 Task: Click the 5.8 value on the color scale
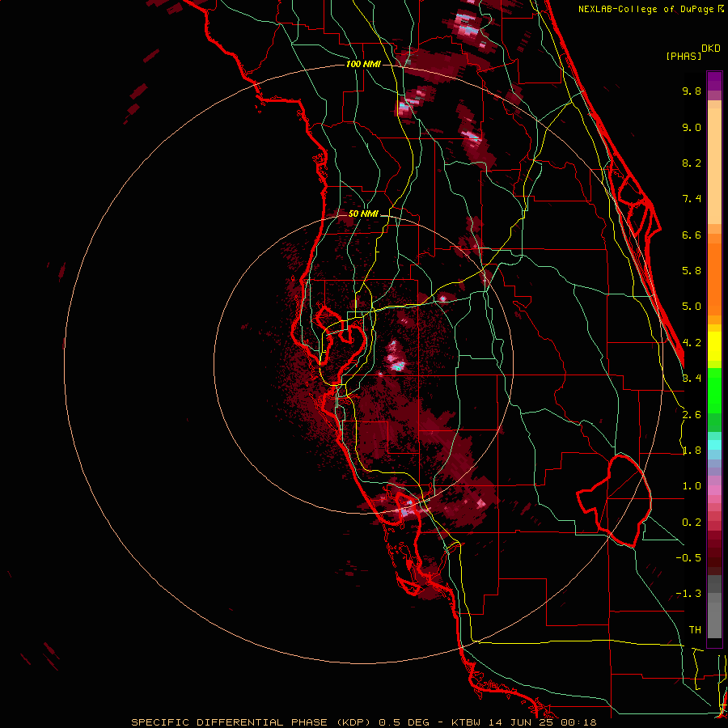tap(692, 271)
